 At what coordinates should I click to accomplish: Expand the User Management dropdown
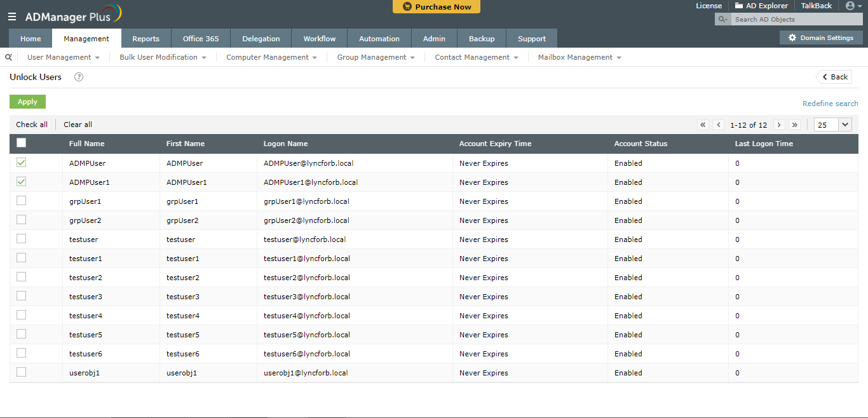click(x=64, y=57)
